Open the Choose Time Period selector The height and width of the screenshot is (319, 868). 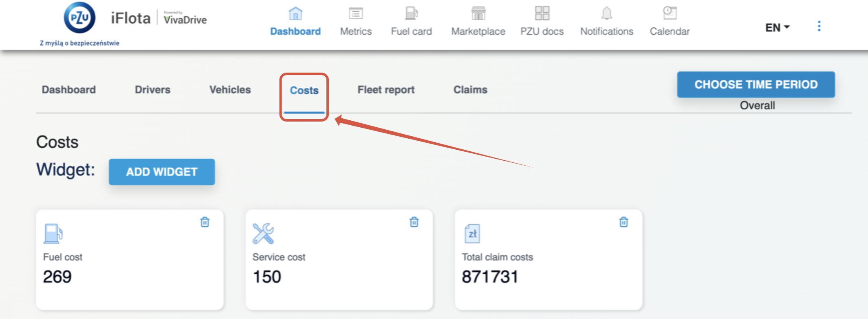[756, 84]
